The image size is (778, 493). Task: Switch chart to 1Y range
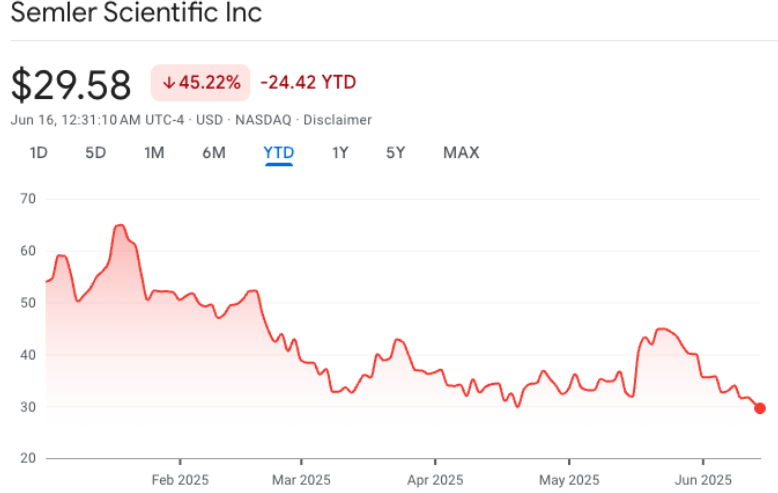pyautogui.click(x=340, y=153)
